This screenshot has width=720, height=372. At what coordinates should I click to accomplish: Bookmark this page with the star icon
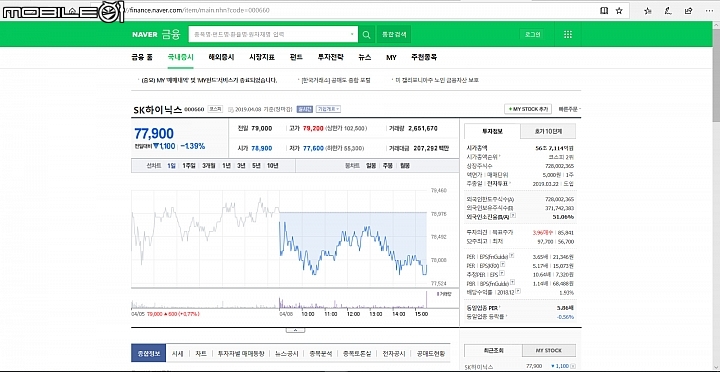[619, 11]
